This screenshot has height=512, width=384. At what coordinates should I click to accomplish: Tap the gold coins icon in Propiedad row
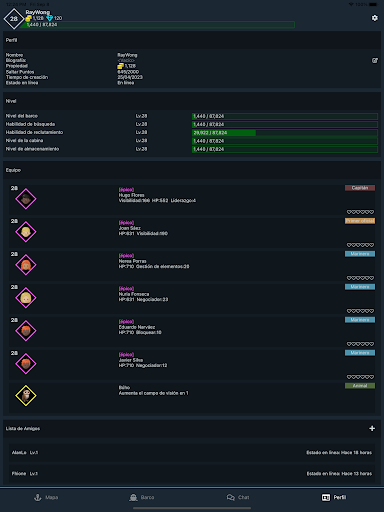point(121,66)
